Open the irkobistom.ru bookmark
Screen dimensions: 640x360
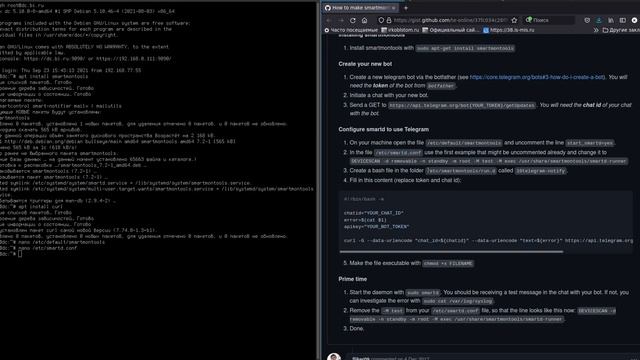tap(400, 30)
